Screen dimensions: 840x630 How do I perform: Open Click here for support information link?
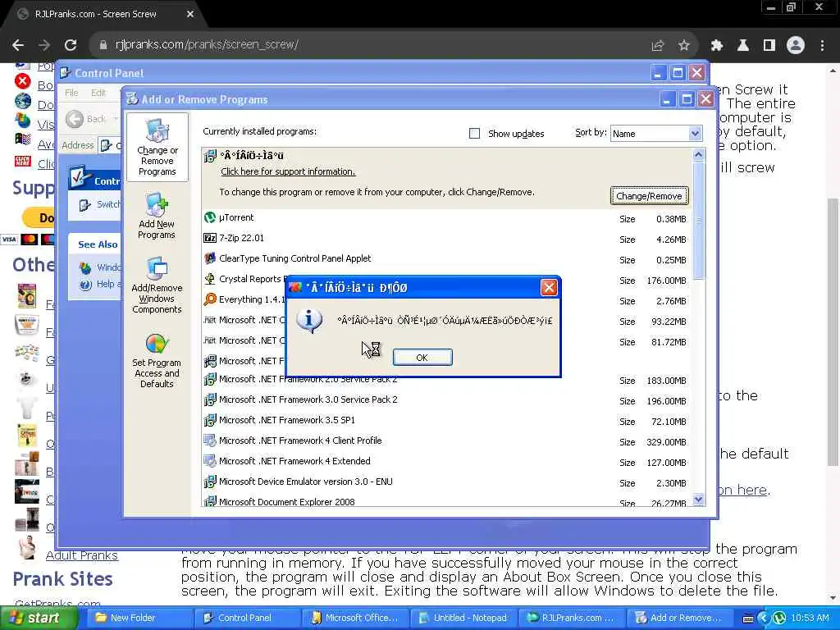[288, 171]
